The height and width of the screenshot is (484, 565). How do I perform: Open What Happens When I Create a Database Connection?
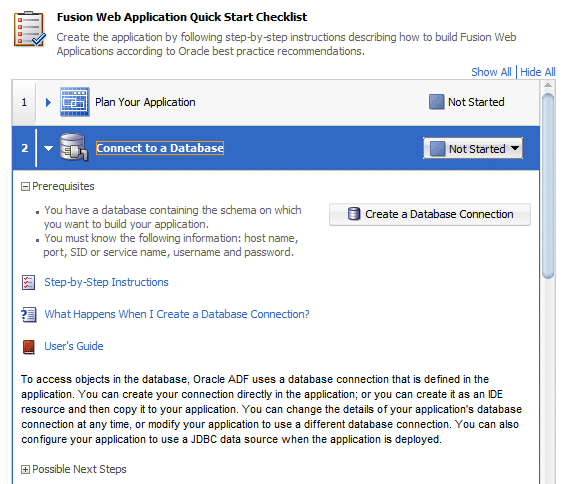coord(177,314)
